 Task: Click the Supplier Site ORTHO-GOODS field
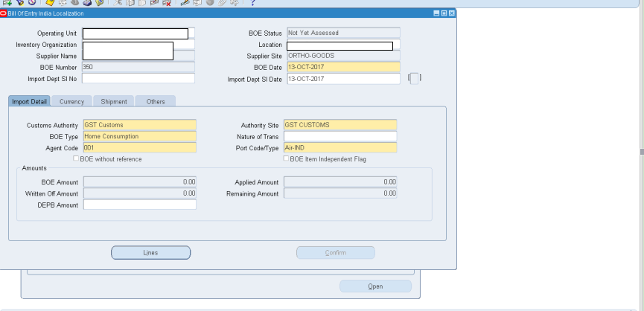point(343,56)
